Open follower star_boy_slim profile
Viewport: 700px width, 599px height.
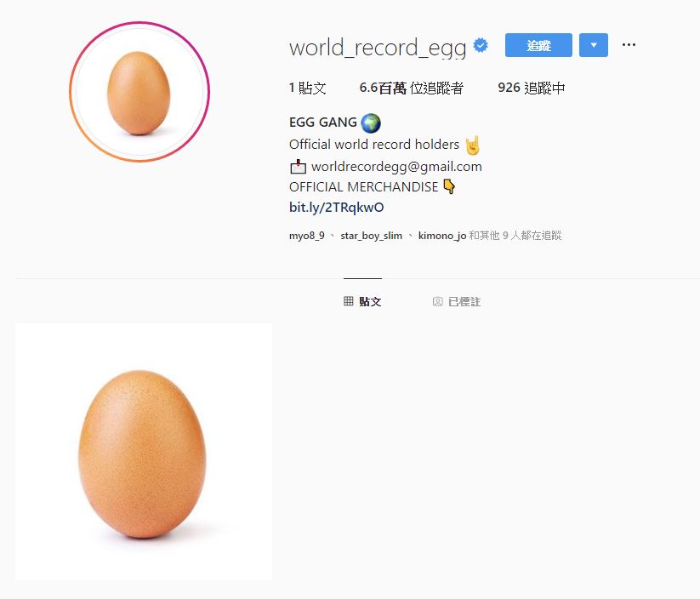(x=371, y=236)
